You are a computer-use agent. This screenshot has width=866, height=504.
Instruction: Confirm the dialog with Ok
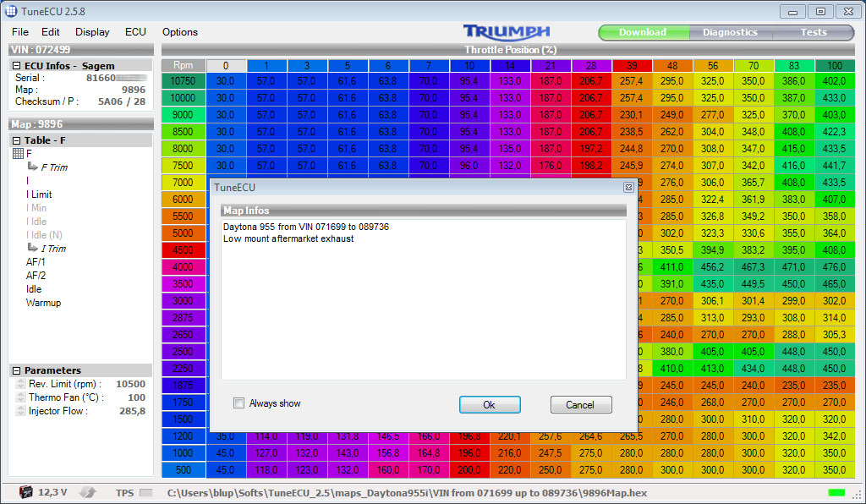[x=490, y=404]
